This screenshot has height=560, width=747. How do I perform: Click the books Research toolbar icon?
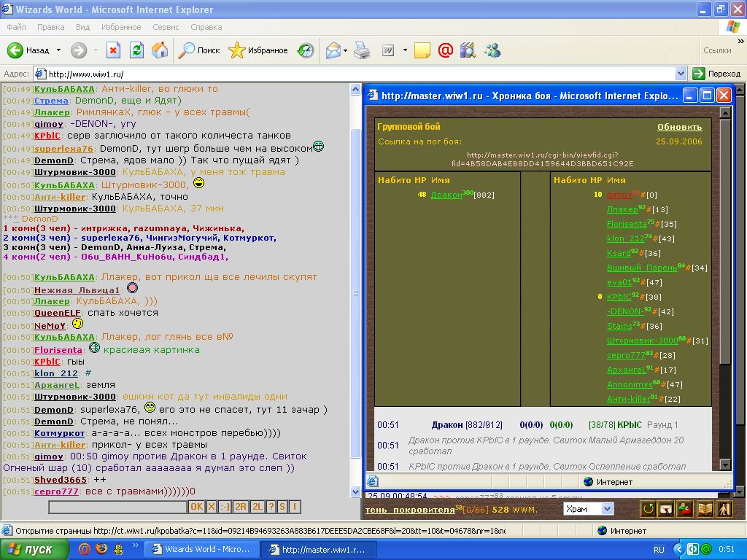pos(468,50)
